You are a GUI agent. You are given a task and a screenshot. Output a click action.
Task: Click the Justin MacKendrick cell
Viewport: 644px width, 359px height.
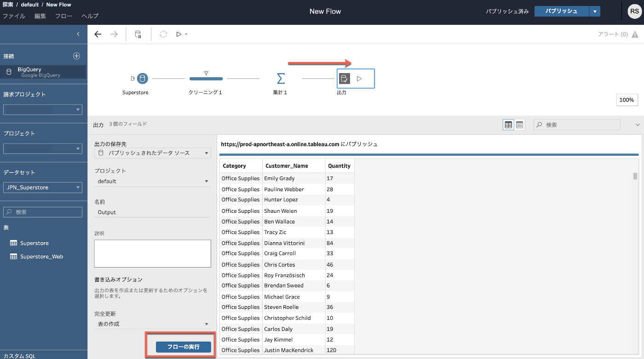click(x=294, y=350)
